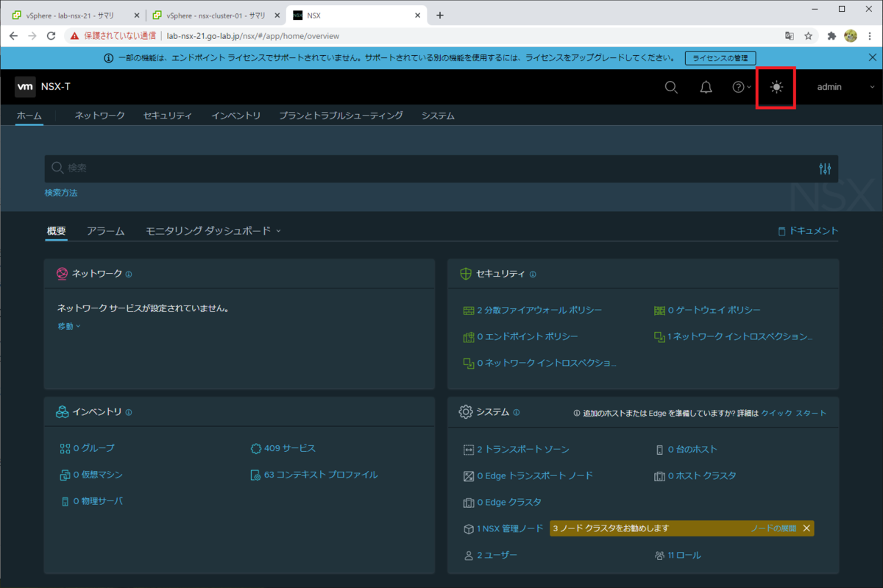The image size is (883, 588).
Task: Open the Chrome three-dot menu
Action: (870, 35)
